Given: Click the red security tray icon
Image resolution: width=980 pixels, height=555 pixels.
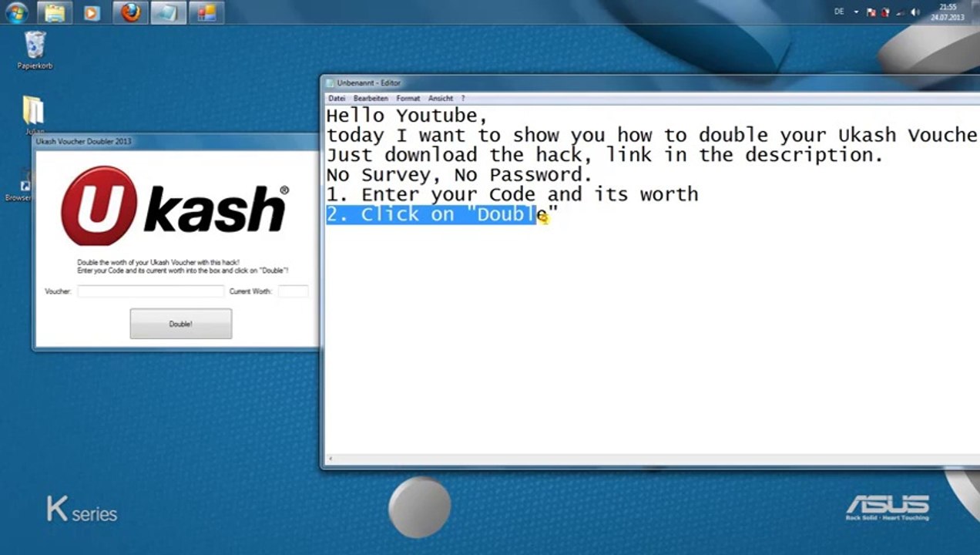Looking at the screenshot, I should click(x=886, y=12).
